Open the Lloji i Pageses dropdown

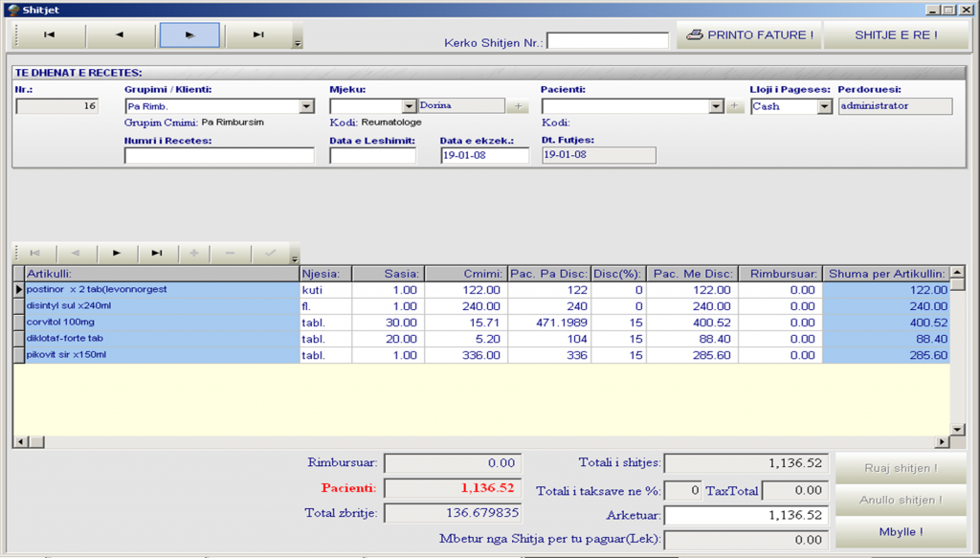pos(825,106)
